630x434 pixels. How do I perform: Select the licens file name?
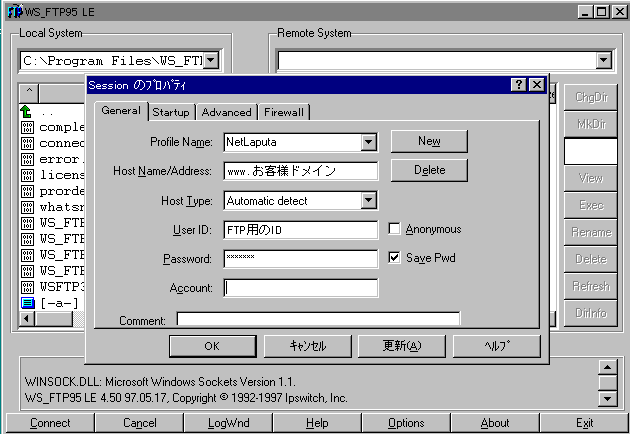(62, 175)
